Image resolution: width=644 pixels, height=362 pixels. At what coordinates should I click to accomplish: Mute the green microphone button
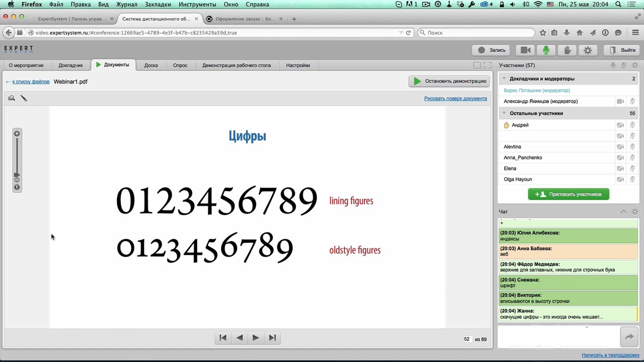546,50
